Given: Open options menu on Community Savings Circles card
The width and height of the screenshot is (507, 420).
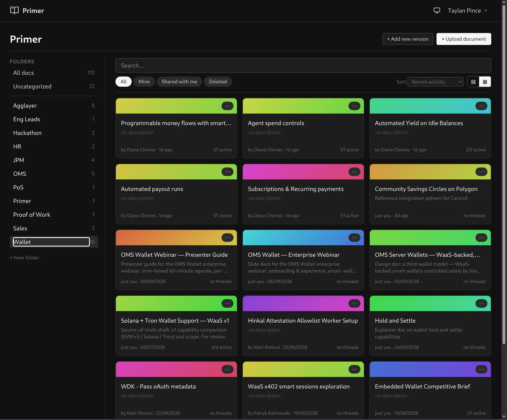Looking at the screenshot, I should pos(481,172).
